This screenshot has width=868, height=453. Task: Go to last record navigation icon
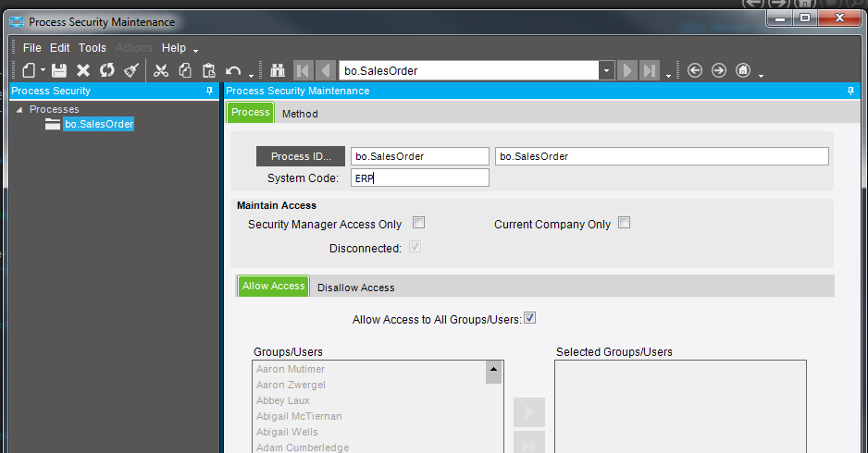click(x=650, y=71)
